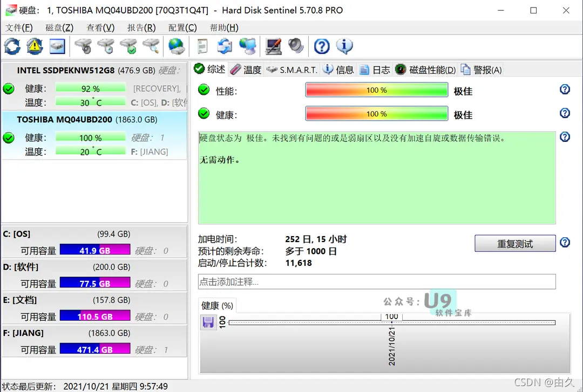
Task: Select the TOSHIBA MQ04UBD200 disk entry
Action: click(94, 136)
